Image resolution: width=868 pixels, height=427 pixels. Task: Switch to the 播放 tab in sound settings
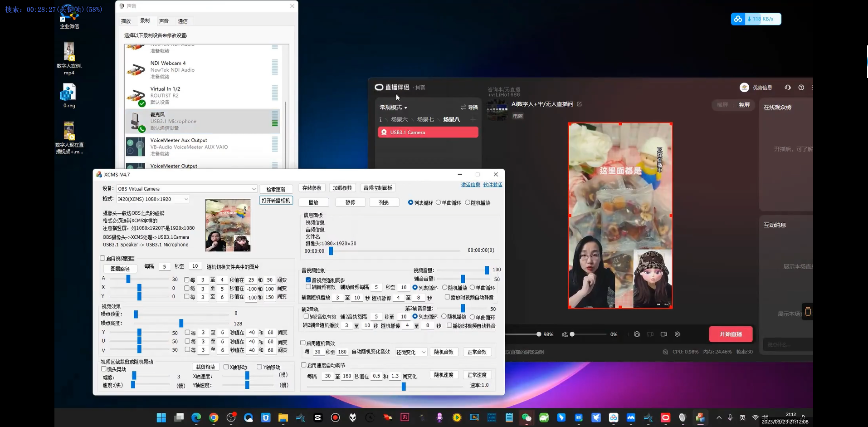(x=126, y=21)
